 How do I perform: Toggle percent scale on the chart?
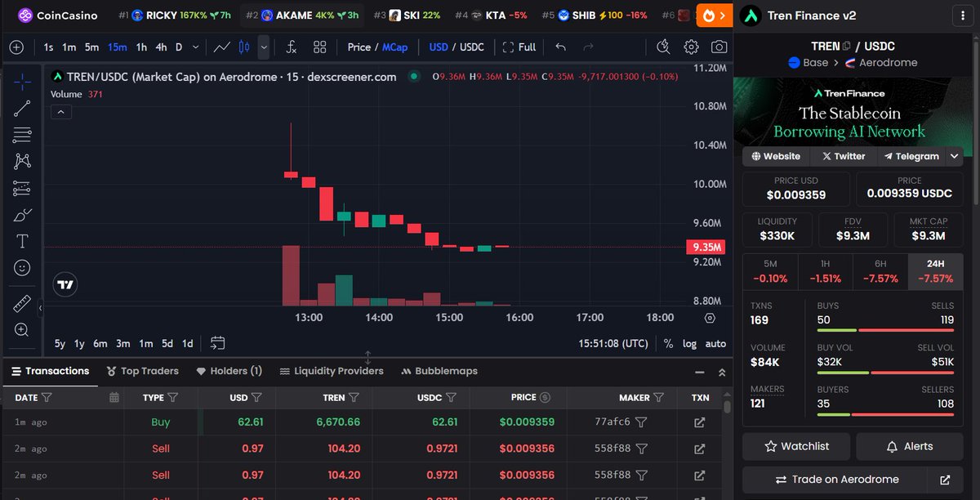(668, 344)
